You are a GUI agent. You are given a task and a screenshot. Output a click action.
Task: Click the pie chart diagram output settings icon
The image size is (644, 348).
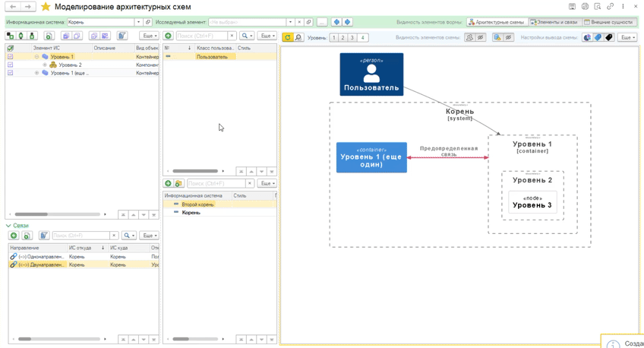(587, 37)
